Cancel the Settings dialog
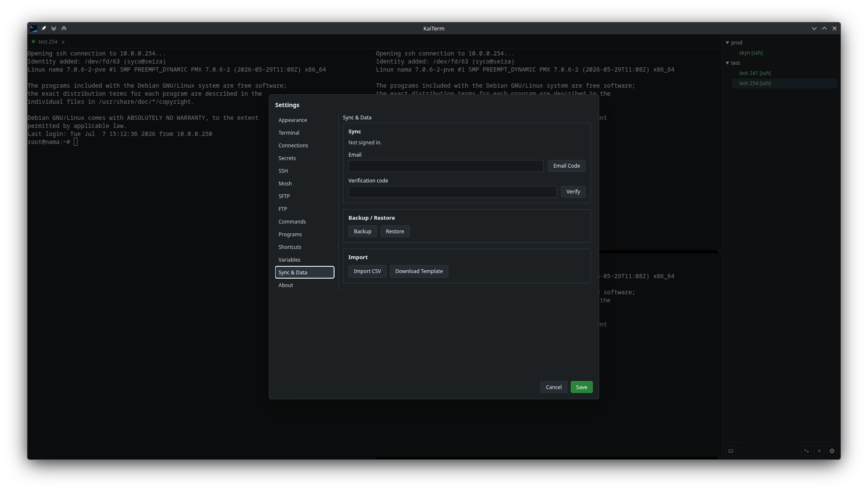Viewport: 868px width, 492px height. 553,387
